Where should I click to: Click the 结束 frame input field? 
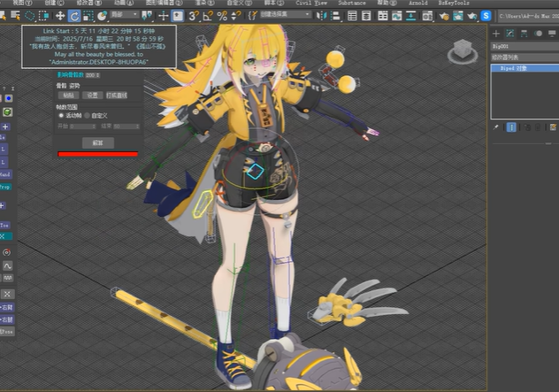pyautogui.click(x=126, y=127)
